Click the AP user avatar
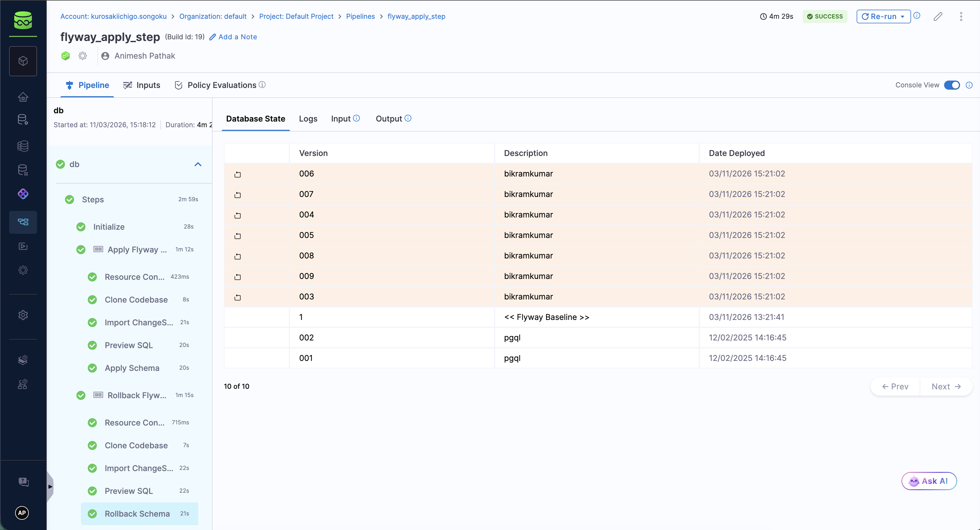The width and height of the screenshot is (980, 530). (x=22, y=513)
